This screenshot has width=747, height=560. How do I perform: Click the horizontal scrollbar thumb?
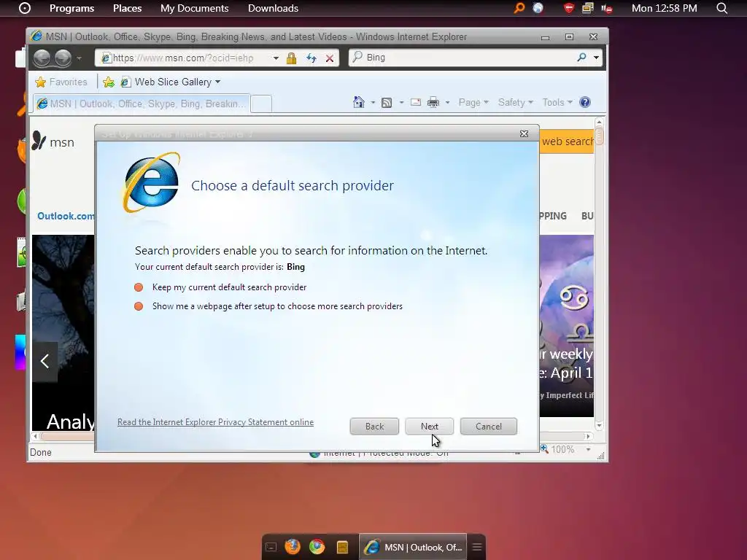[68, 436]
